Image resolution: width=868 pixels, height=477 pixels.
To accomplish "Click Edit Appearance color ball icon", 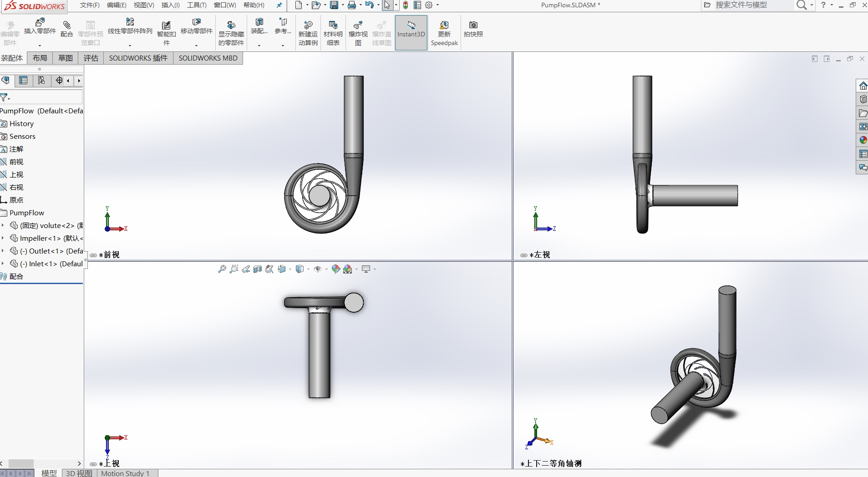I will [336, 269].
